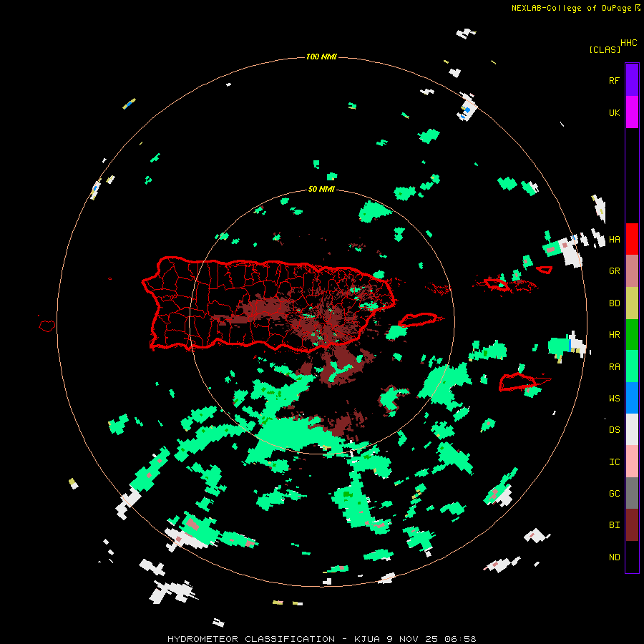Click the GC legend label
The height and width of the screenshot is (644, 644).
click(614, 493)
